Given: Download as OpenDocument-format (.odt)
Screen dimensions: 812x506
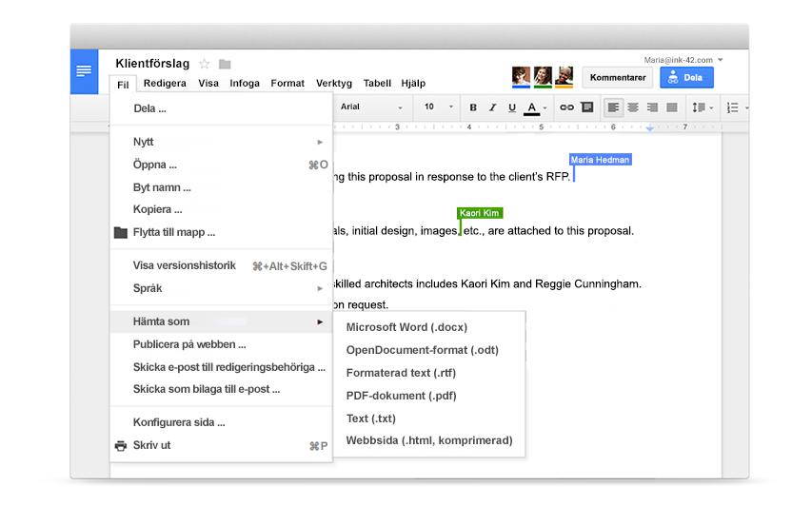Looking at the screenshot, I should [x=429, y=350].
